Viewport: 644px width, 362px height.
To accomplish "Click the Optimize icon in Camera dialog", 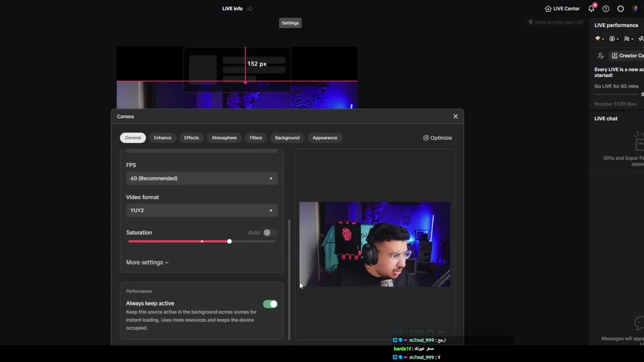I will click(426, 138).
